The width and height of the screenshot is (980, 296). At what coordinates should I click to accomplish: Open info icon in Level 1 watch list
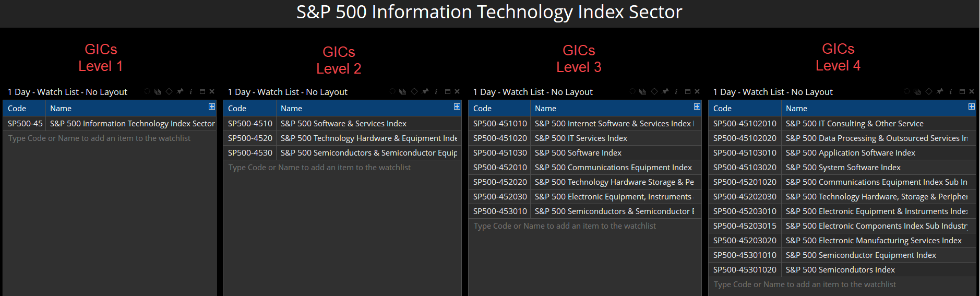(x=190, y=91)
